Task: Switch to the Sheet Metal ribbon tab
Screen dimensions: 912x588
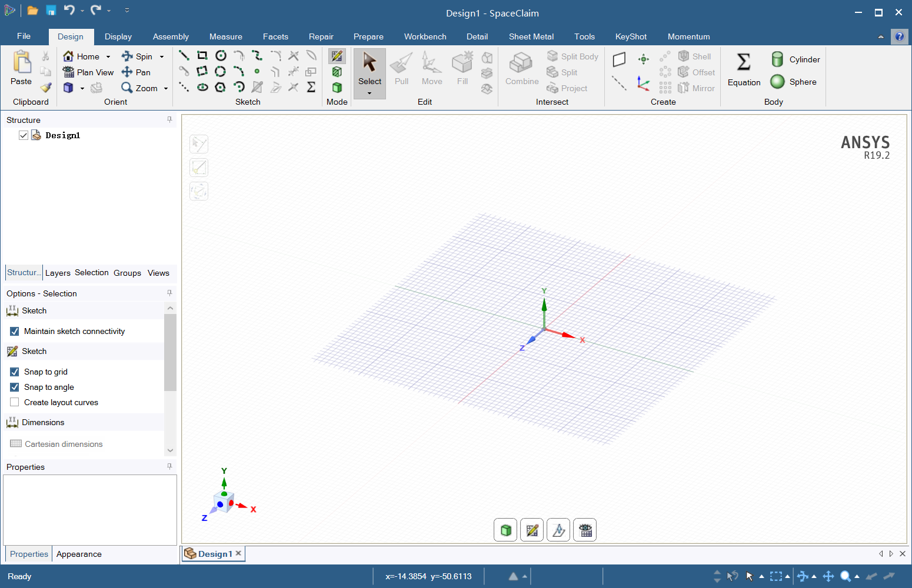Action: (x=531, y=36)
